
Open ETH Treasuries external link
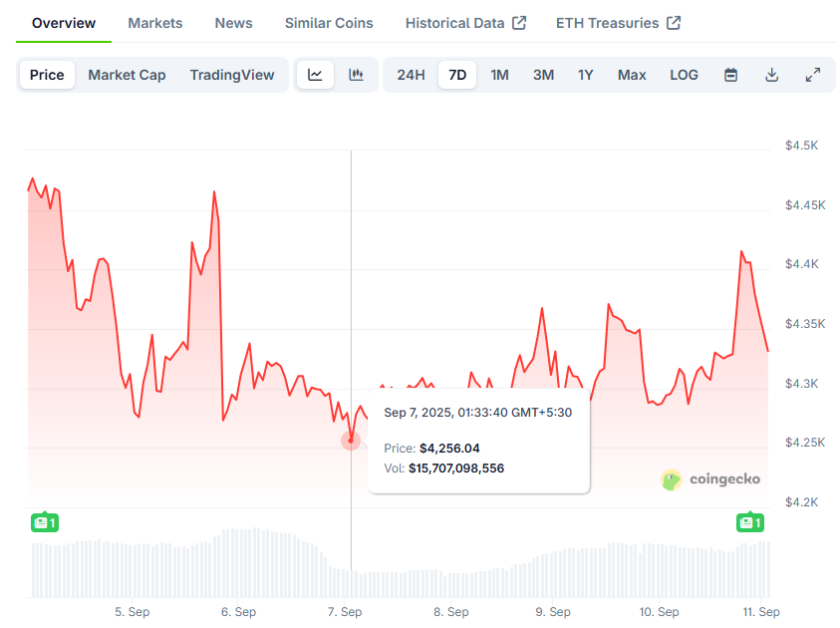[x=618, y=23]
